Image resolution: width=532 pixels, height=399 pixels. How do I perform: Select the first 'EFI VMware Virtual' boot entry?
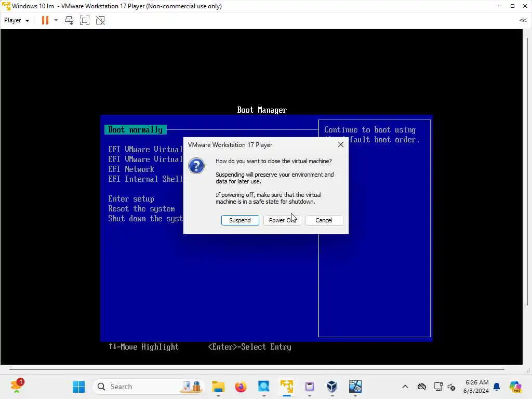pos(145,149)
